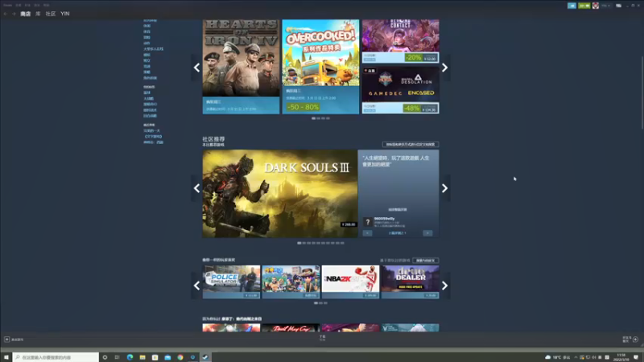The image size is (644, 362).
Task: Select first page dot under Dark Souls banner
Action: click(x=299, y=243)
